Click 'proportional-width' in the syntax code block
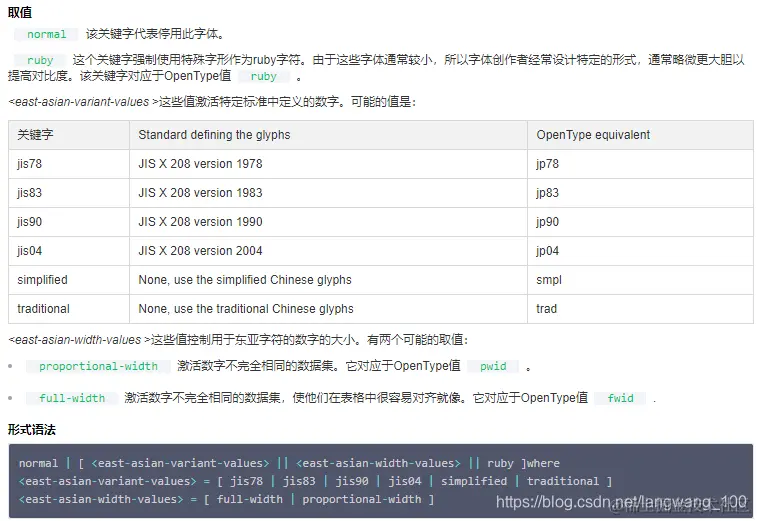 362,499
